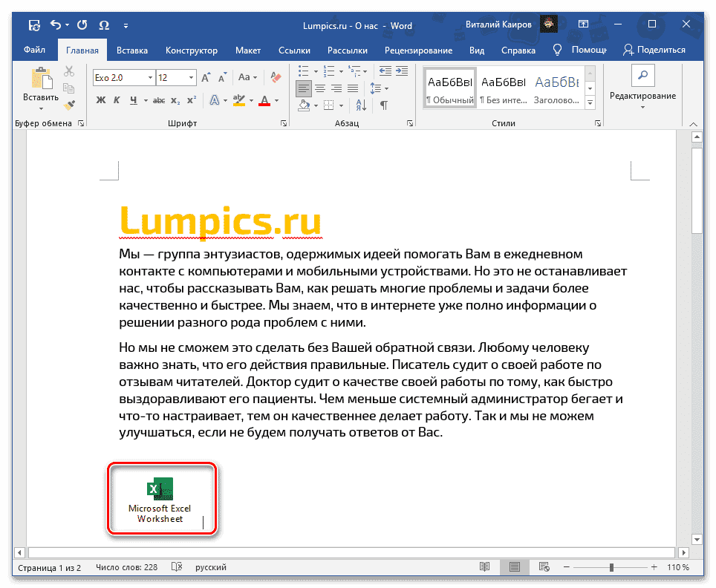716x588 pixels.
Task: Click the spell check icon in status bar
Action: click(176, 566)
